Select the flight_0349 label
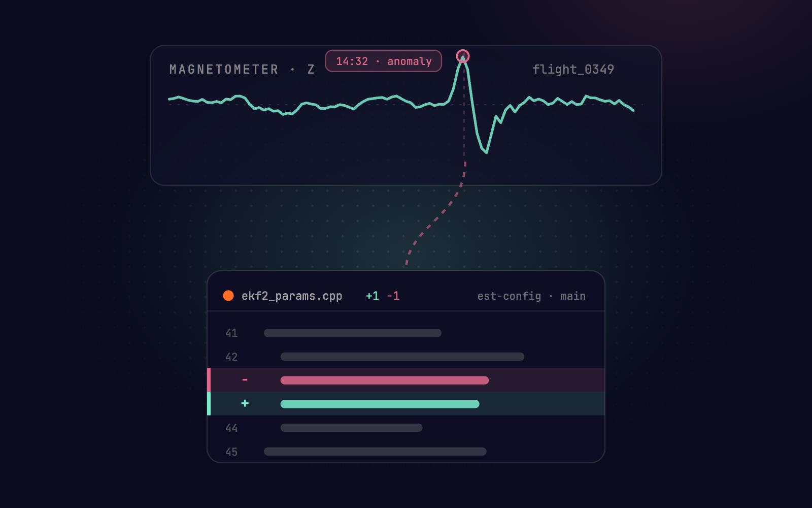This screenshot has height=508, width=812. (573, 69)
